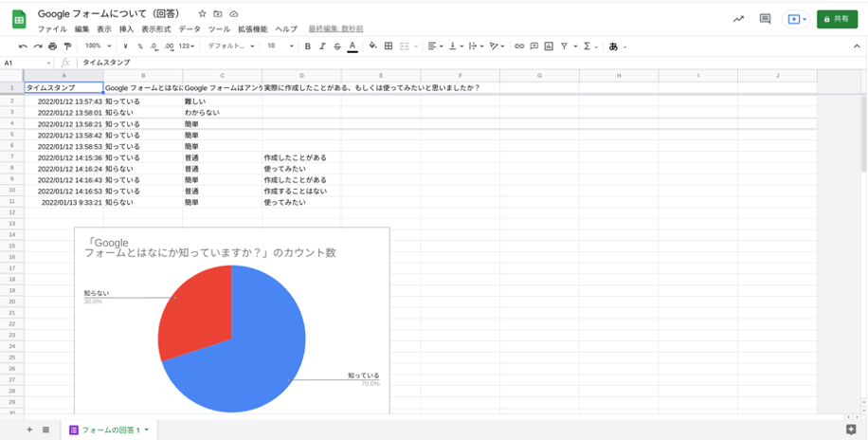Add a new sheet with plus button
This screenshot has height=440, width=868.
[x=29, y=430]
